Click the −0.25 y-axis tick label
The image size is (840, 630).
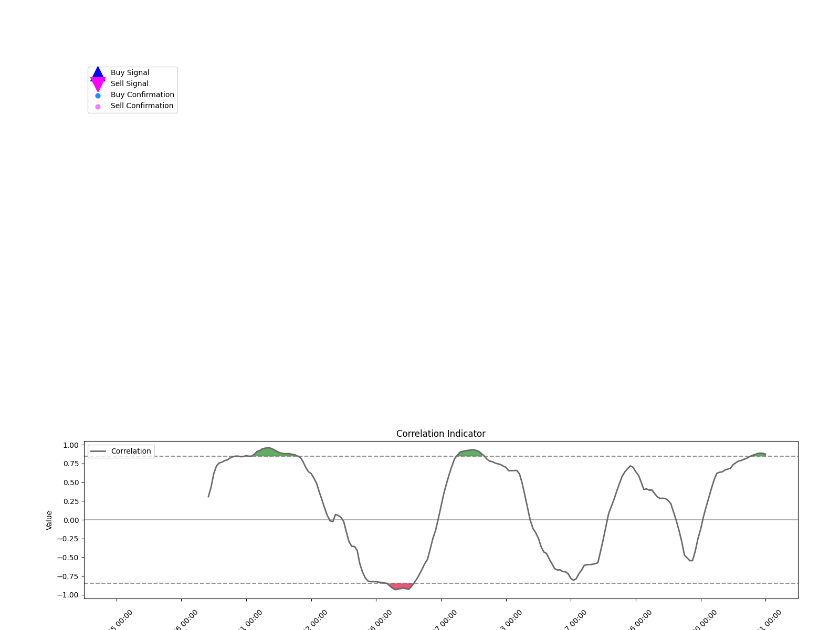coord(68,539)
